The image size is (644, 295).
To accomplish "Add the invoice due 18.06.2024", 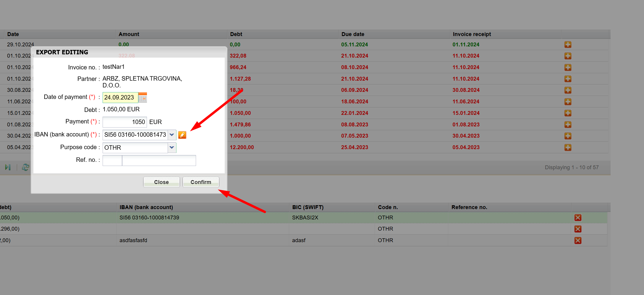I will (x=568, y=102).
